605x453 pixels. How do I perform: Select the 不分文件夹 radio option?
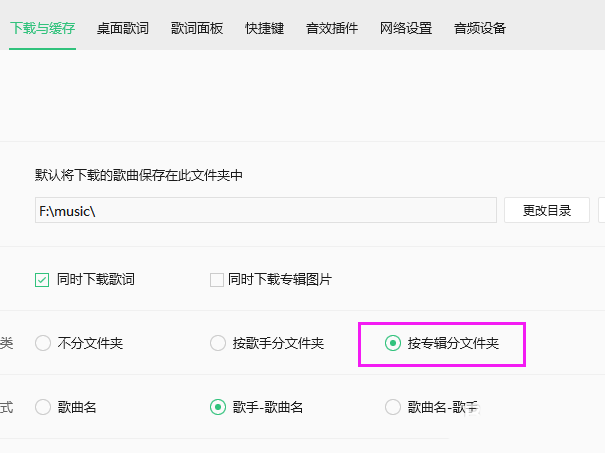(x=43, y=344)
